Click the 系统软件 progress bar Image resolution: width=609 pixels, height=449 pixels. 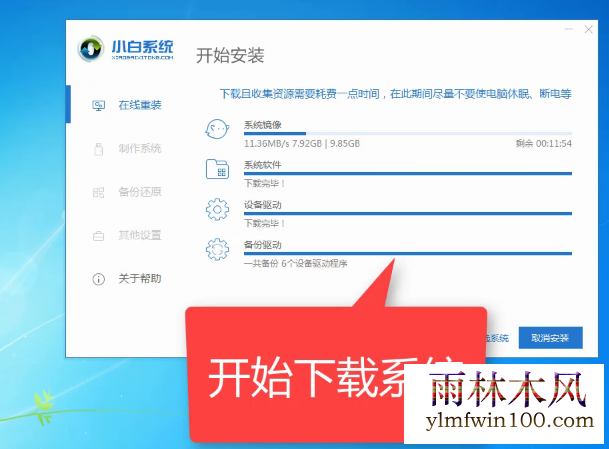(x=408, y=174)
